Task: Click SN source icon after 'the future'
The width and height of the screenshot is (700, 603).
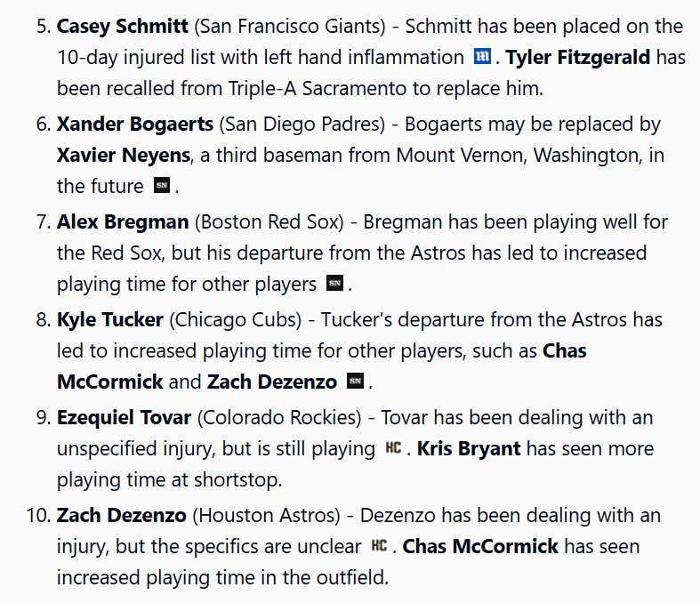Action: point(162,185)
